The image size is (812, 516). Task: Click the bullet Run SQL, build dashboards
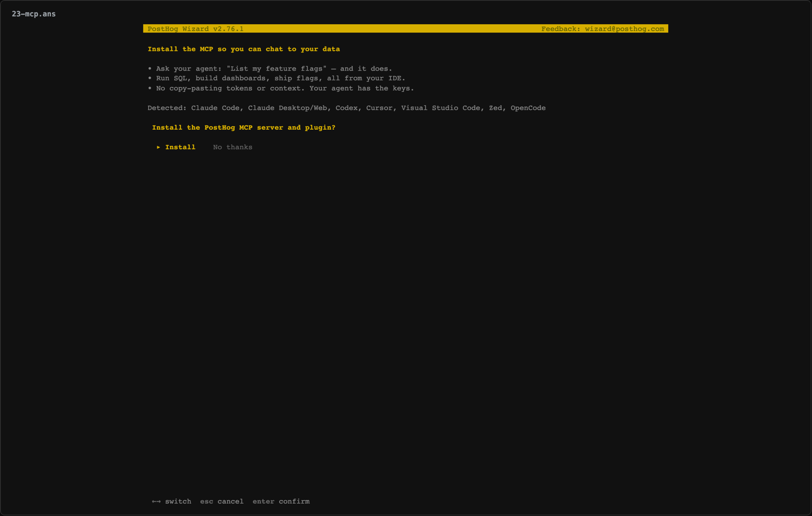tap(276, 78)
